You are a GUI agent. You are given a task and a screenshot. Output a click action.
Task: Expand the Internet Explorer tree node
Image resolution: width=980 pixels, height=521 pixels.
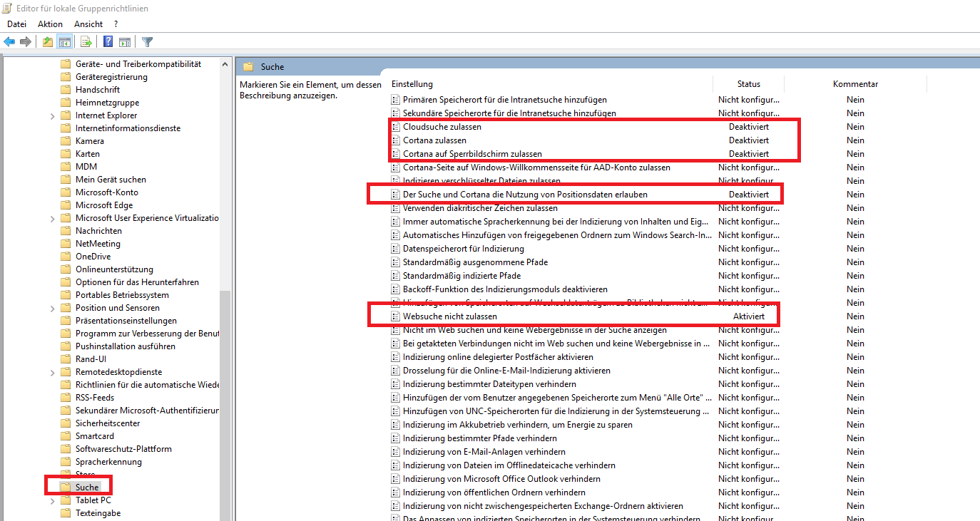53,115
